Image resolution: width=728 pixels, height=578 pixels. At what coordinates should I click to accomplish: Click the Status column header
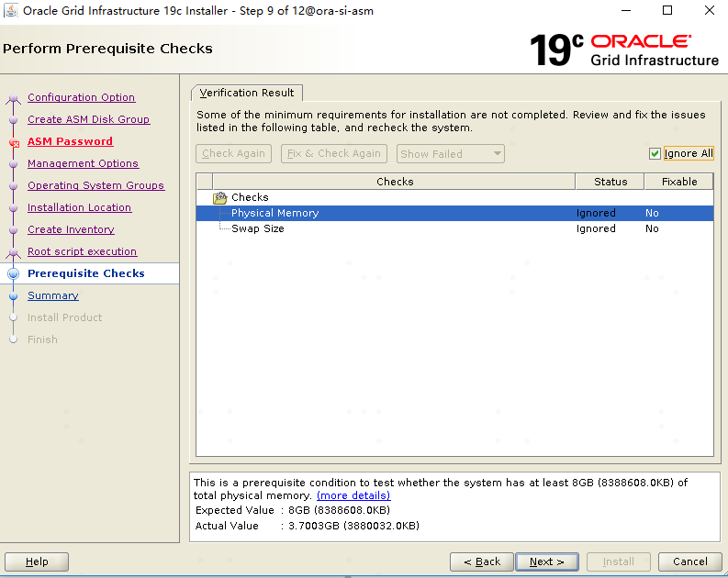(x=610, y=182)
